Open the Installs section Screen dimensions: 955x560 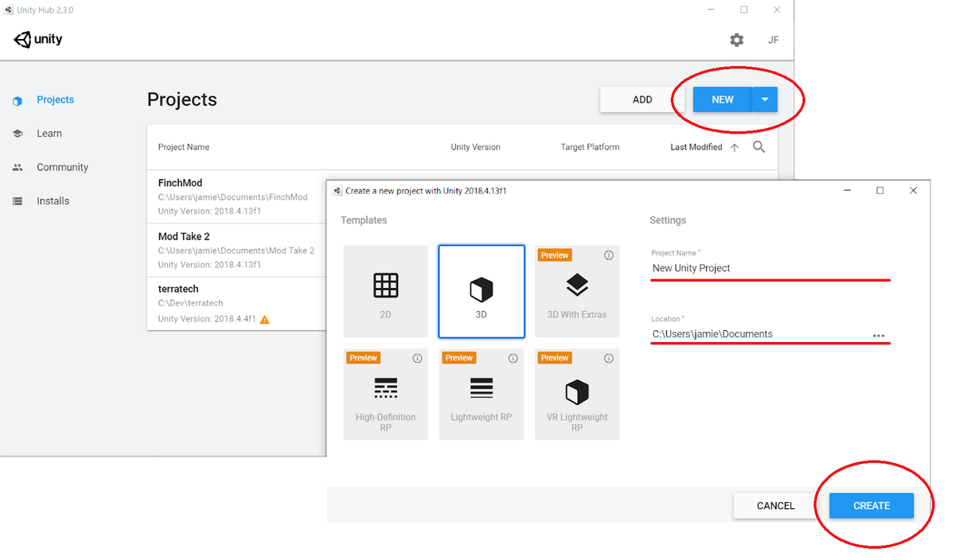[53, 201]
